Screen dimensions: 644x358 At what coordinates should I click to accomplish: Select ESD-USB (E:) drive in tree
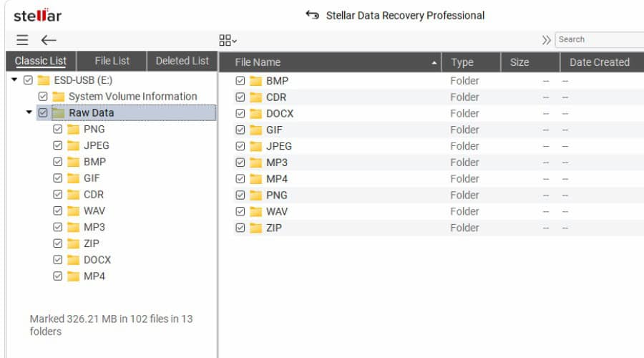(83, 79)
